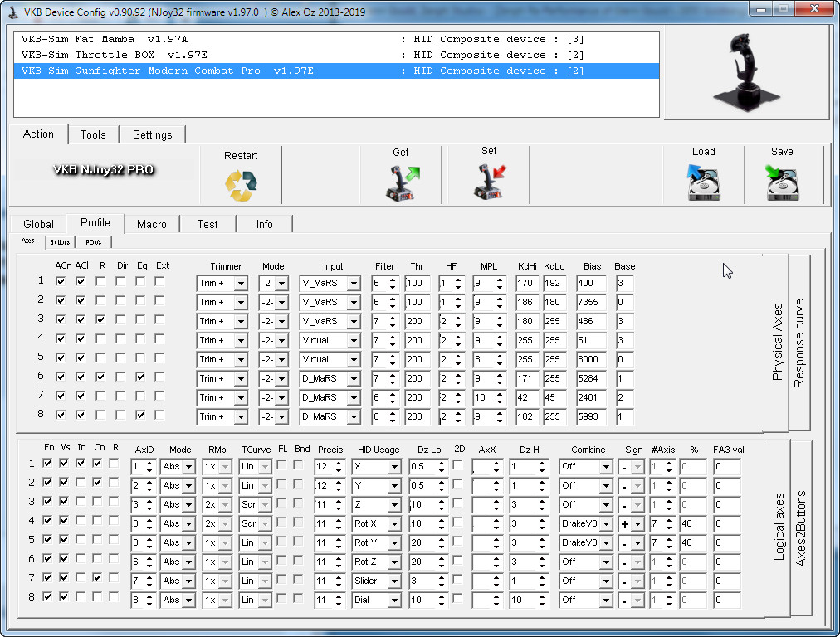Toggle Eq checkbox for physical axis 8
The width and height of the screenshot is (840, 637).
pos(139,415)
